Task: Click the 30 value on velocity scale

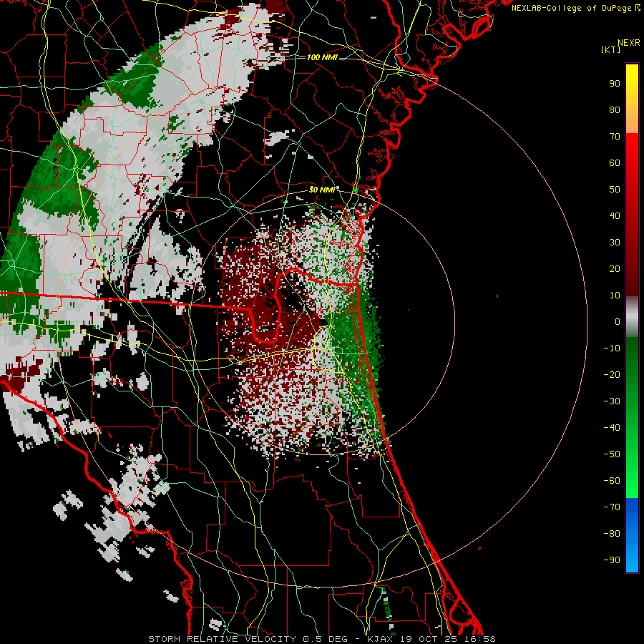Action: click(615, 243)
